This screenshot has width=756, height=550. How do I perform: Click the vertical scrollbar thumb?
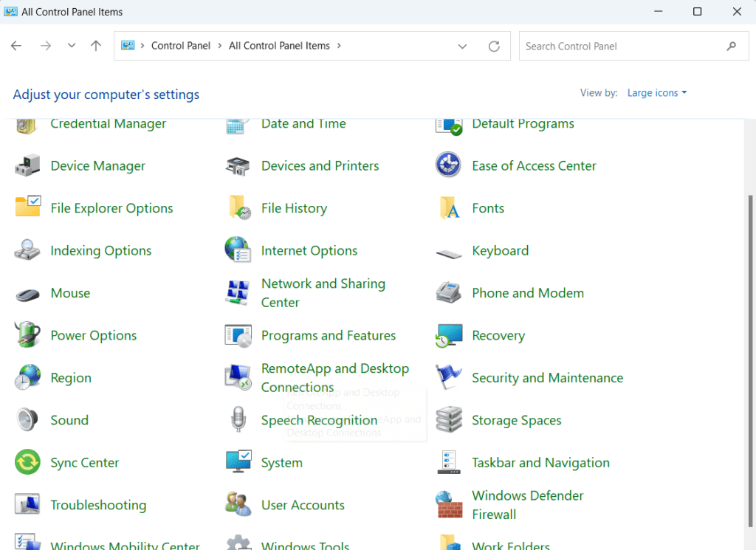(x=750, y=361)
